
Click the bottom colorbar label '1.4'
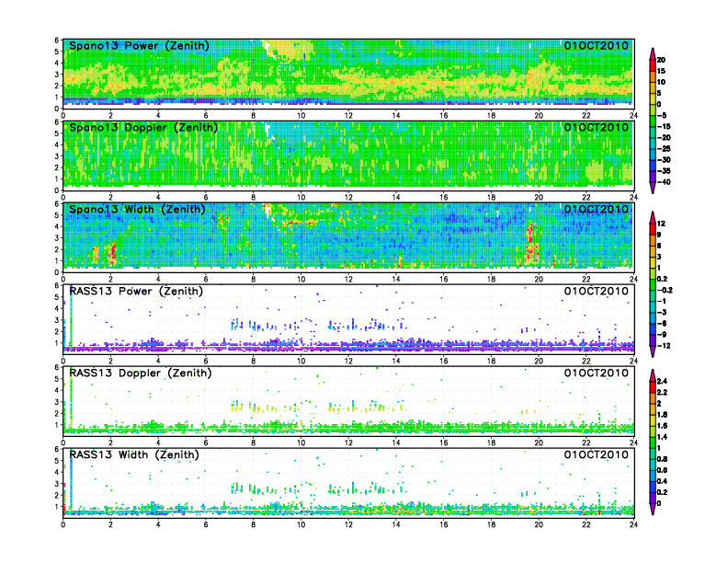tap(662, 437)
